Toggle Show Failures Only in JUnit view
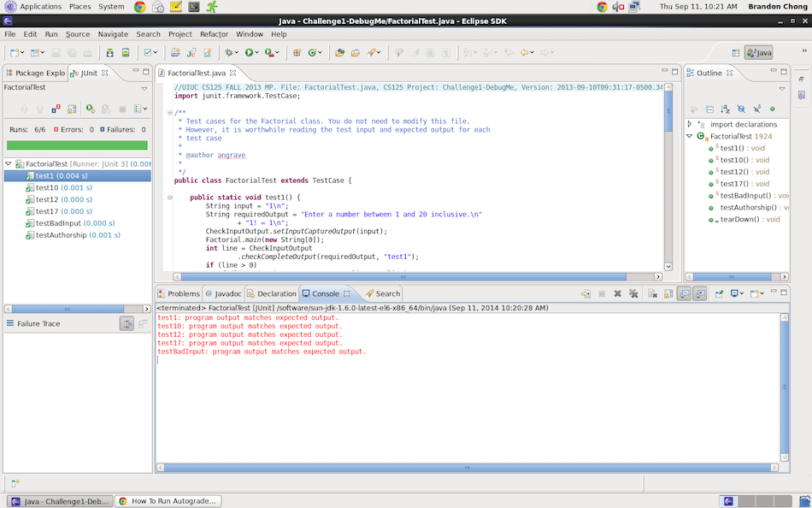Viewport: 812px width, 508px height. click(x=56, y=109)
